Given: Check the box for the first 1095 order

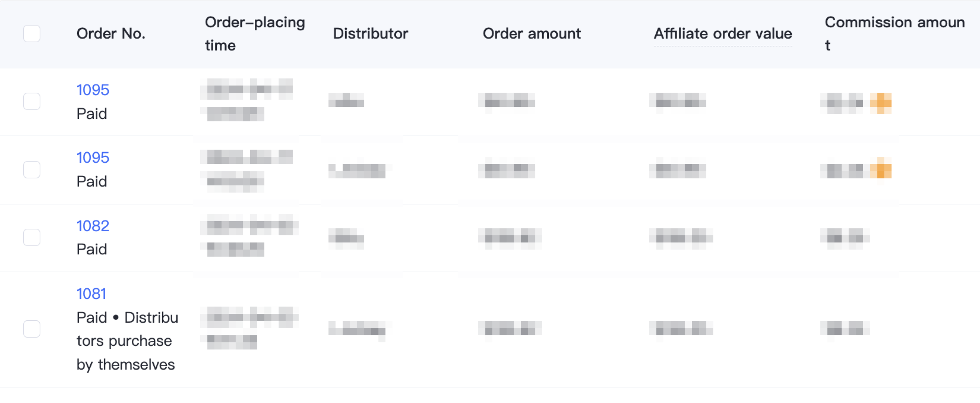Looking at the screenshot, I should coord(32,101).
